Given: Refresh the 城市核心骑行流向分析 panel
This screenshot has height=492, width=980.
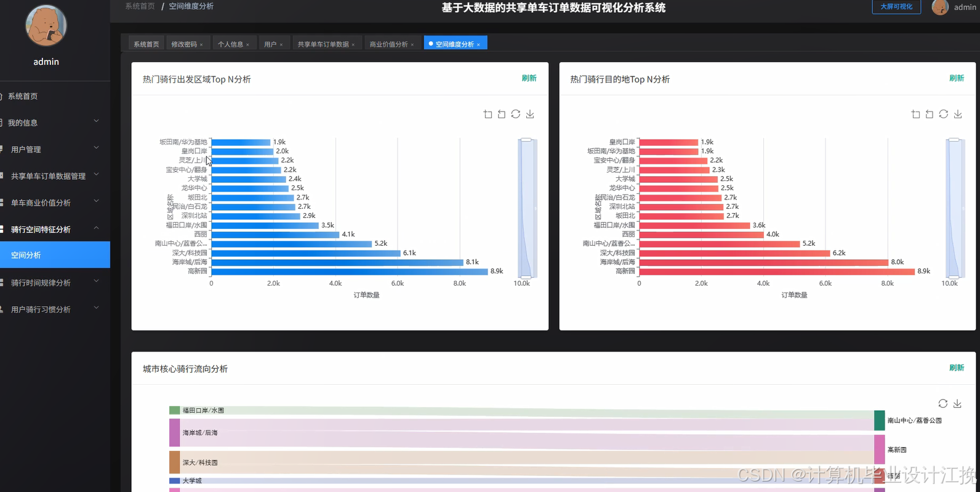Looking at the screenshot, I should (x=957, y=368).
